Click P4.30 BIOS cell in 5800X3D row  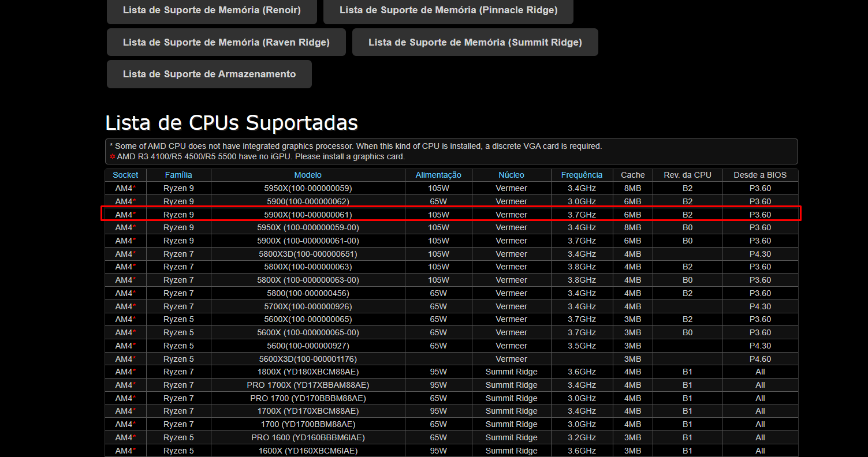point(760,254)
